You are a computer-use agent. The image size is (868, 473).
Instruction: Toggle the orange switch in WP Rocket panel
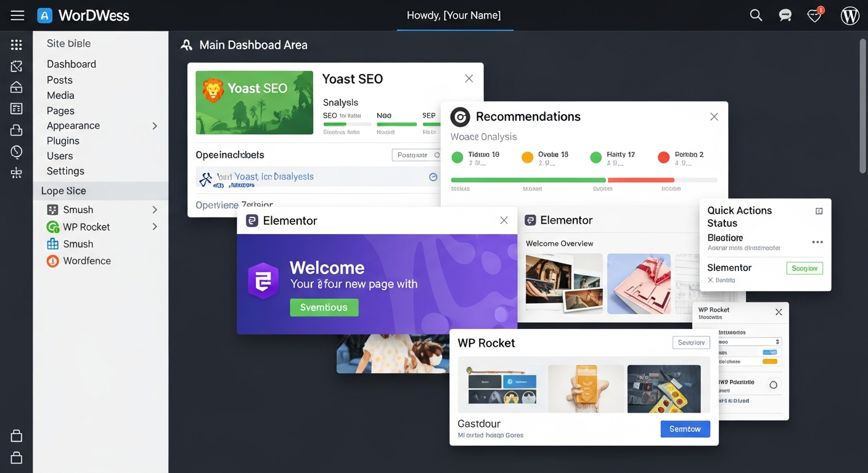[x=771, y=362]
